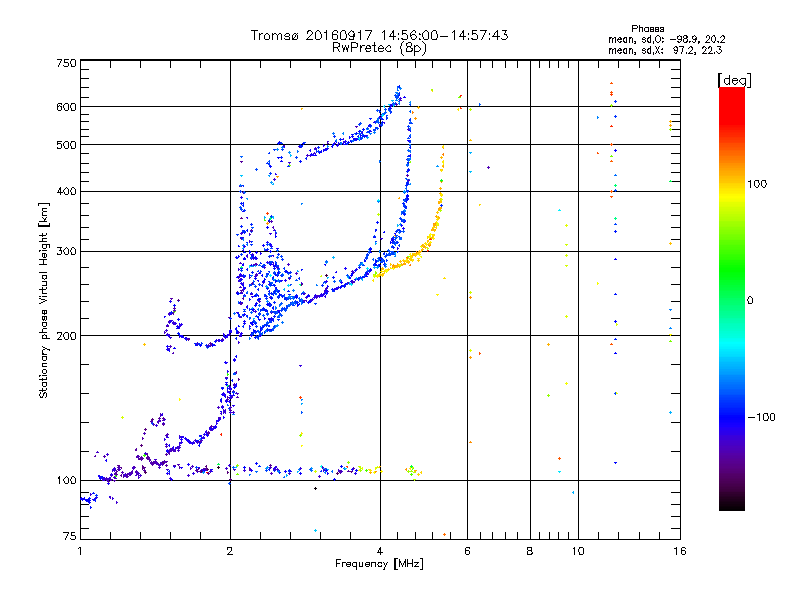Click the y-axis tick label '400'
Screen dimensions: 800x600
point(66,192)
